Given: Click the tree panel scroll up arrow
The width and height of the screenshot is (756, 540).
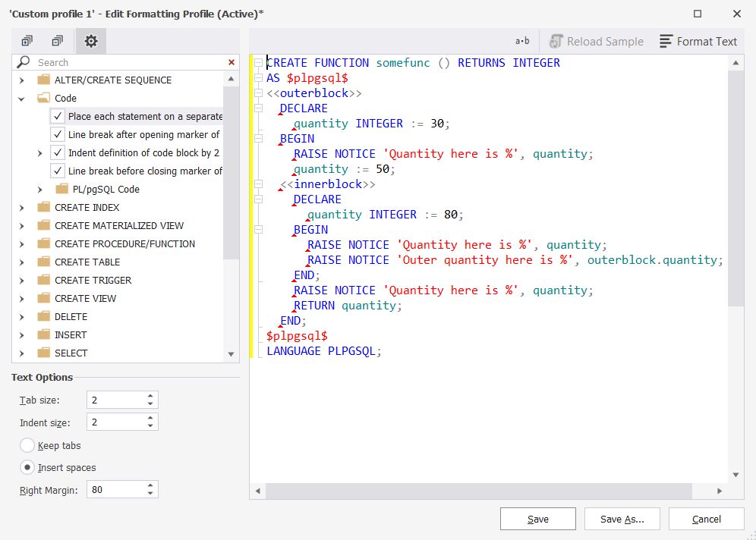Looking at the screenshot, I should click(x=231, y=79).
